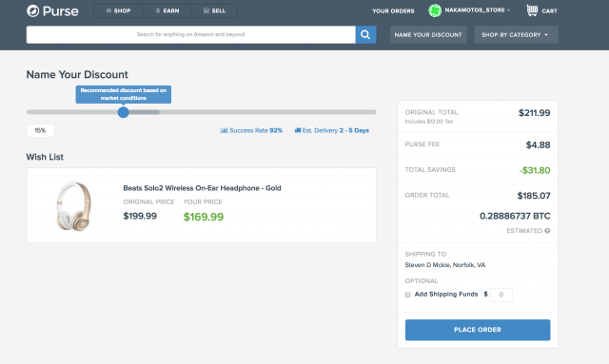Click the green user avatar icon
Image resolution: width=609 pixels, height=364 pixels.
(x=435, y=10)
